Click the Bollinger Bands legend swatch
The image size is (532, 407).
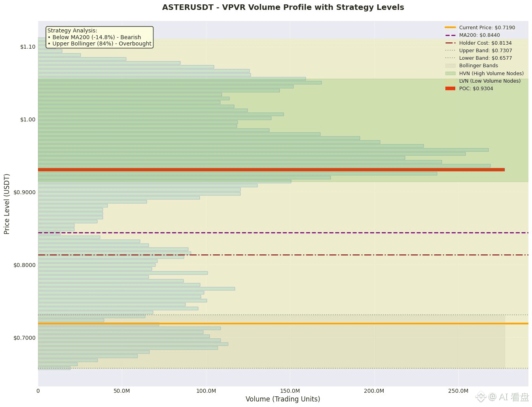click(450, 66)
